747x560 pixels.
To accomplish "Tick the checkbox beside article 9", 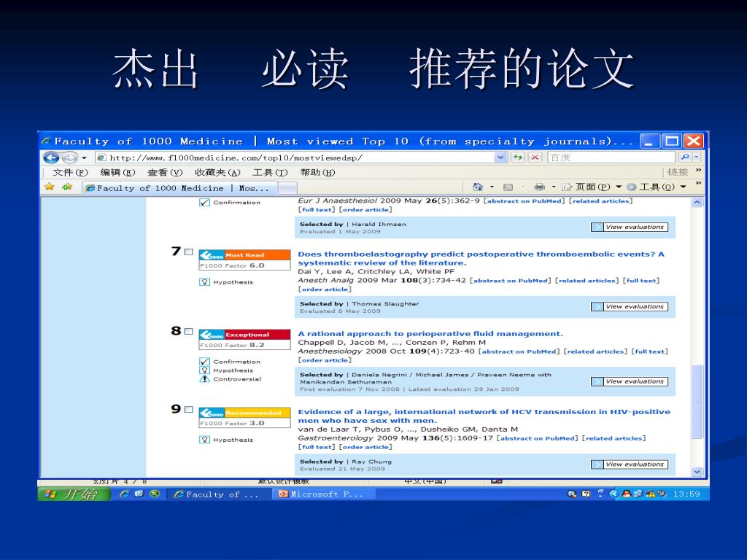I will click(189, 410).
